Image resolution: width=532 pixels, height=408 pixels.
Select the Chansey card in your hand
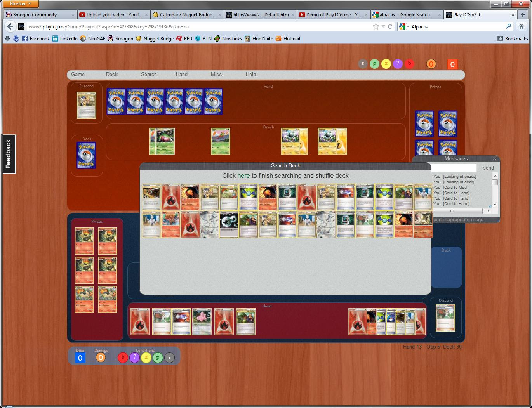(202, 322)
